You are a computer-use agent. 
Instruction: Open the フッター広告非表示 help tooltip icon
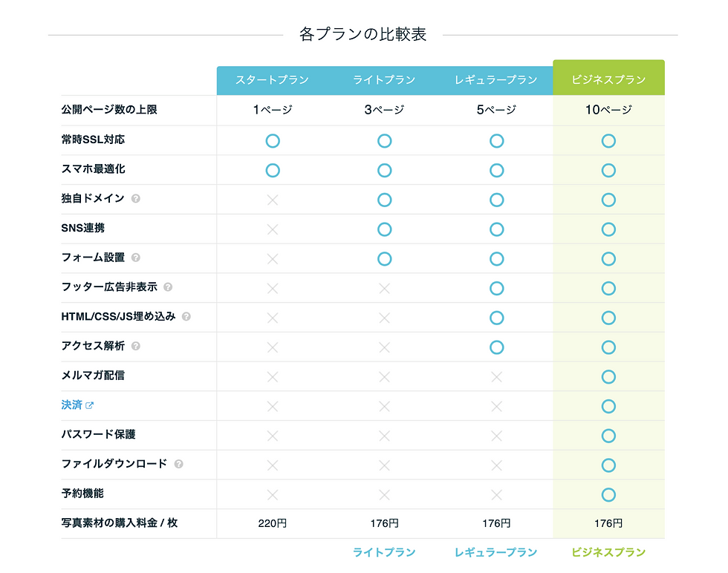coord(168,287)
